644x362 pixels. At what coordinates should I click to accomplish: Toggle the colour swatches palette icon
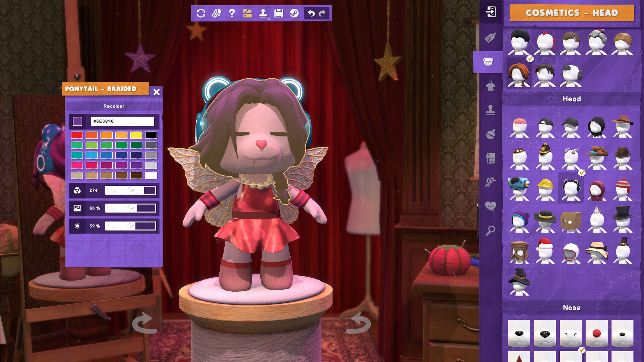(247, 13)
